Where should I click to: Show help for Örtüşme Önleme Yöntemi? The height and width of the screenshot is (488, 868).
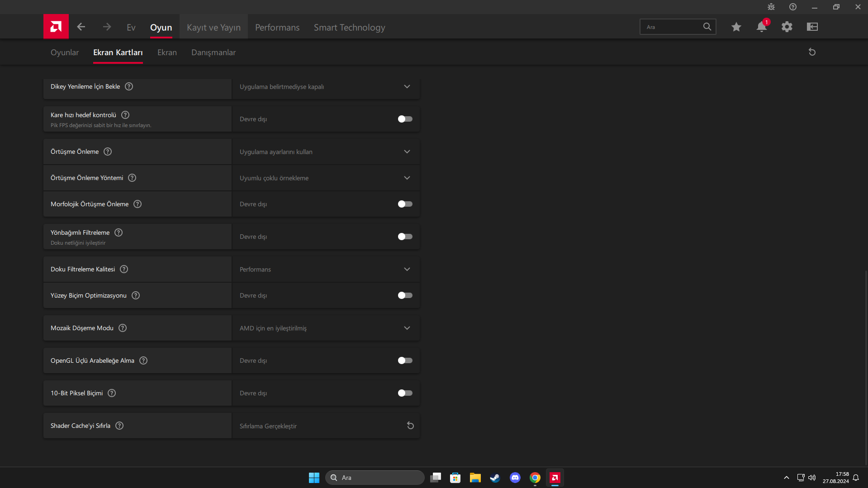[x=132, y=178]
